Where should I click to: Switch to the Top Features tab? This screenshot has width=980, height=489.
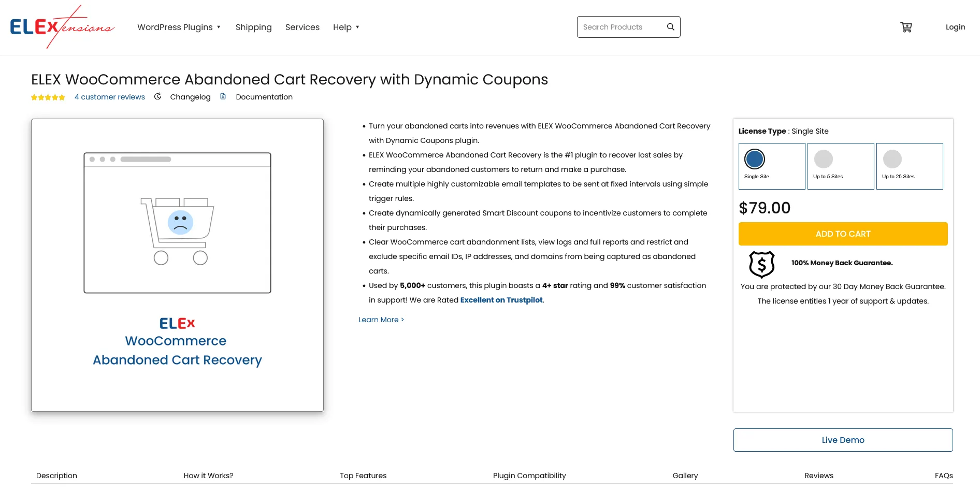click(363, 476)
